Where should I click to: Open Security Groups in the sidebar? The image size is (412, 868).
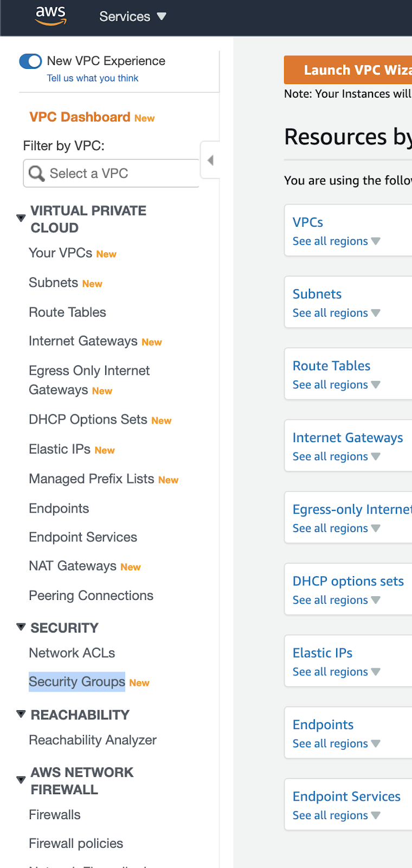point(77,682)
